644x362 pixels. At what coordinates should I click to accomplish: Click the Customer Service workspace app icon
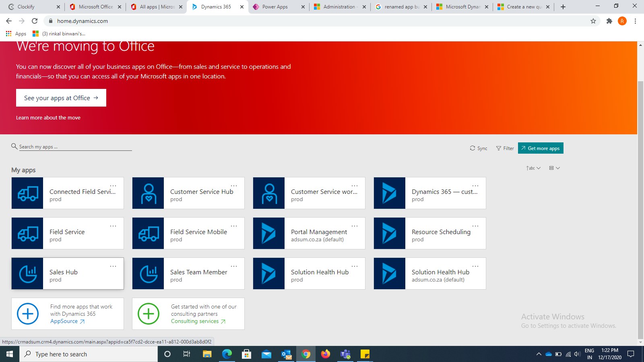coord(269,193)
